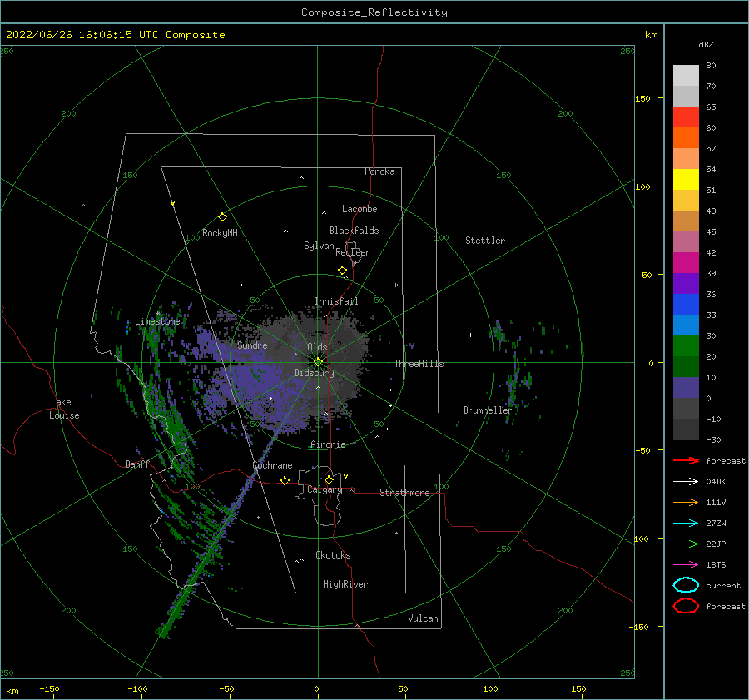Pick the blue 33–36 dBZ swatch
This screenshot has width=749, height=700.
tap(686, 305)
